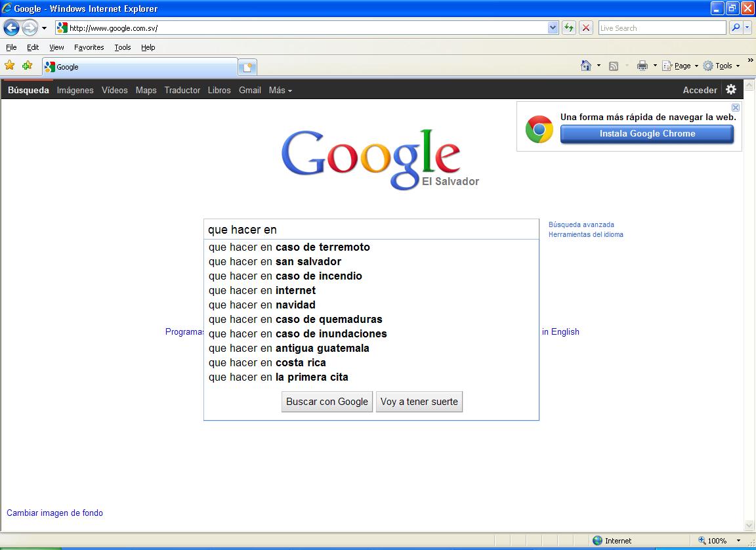The width and height of the screenshot is (756, 550).
Task: Select suggestion 'la primera cita'
Action: click(x=371, y=377)
